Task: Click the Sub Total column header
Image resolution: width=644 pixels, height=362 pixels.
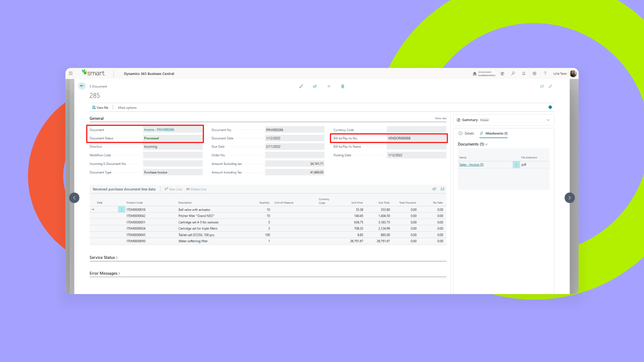Action: (384, 203)
